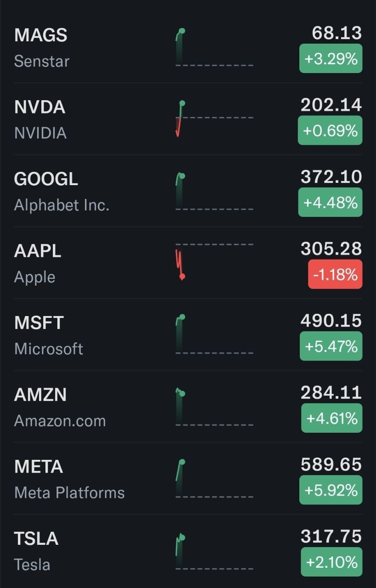The image size is (376, 588).
Task: Open the AAPL Apple listing
Action: tap(188, 263)
